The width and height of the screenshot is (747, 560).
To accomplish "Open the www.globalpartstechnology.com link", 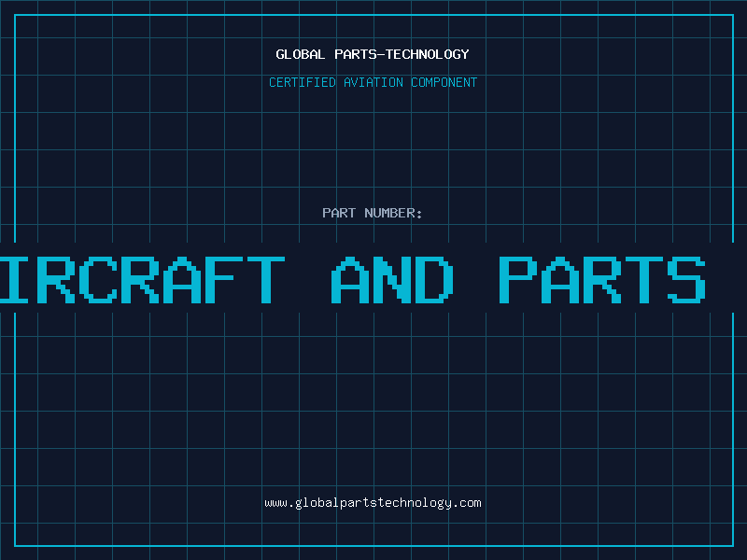I will [x=373, y=503].
